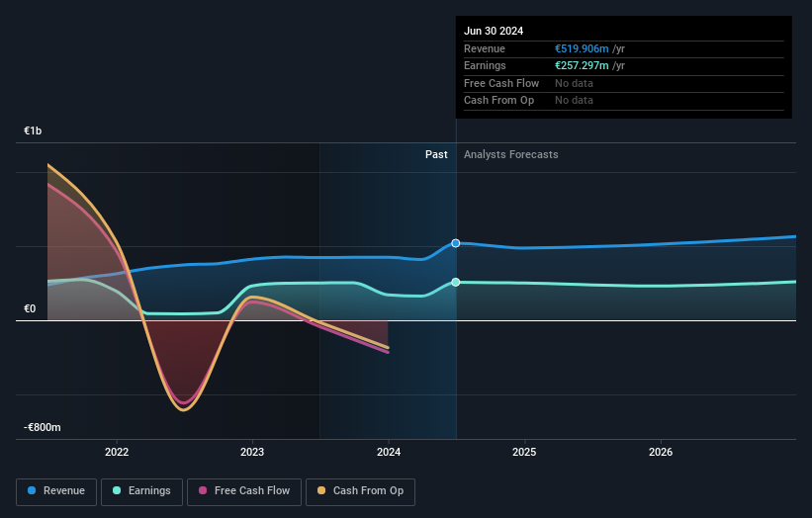Click the €0 y-axis label
The image size is (812, 518).
pos(30,309)
